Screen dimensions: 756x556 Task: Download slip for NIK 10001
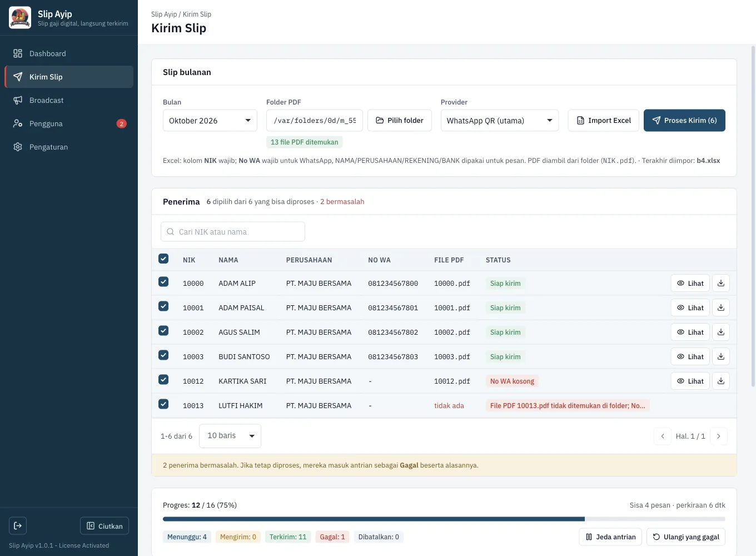point(721,308)
